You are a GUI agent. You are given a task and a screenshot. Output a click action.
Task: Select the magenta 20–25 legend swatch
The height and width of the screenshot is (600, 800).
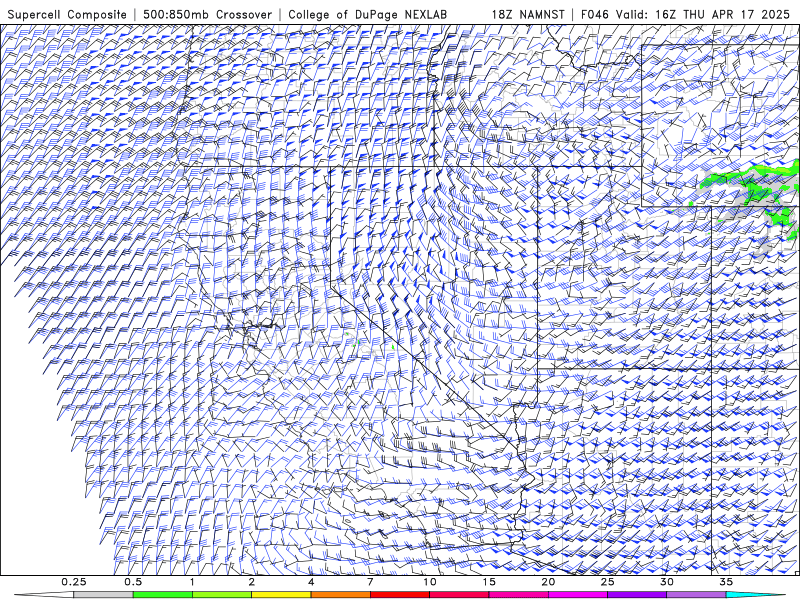578,595
